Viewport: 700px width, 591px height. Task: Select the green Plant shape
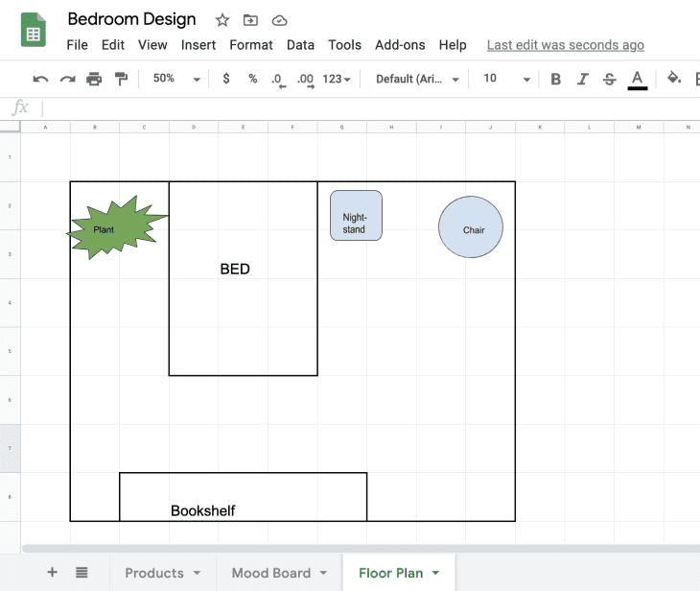pyautogui.click(x=114, y=230)
